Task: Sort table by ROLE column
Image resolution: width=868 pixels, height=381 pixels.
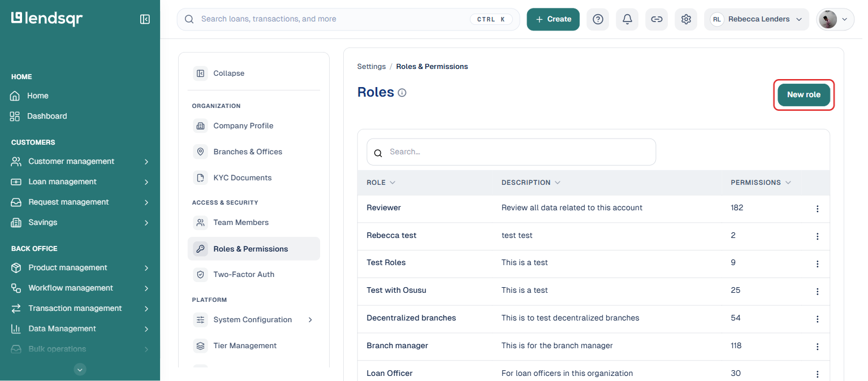Action: pyautogui.click(x=381, y=183)
